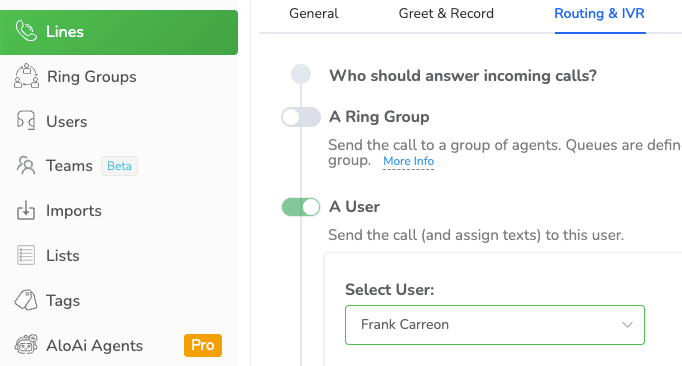Screen dimensions: 682x366
Task: Select the Routing & IVR tab
Action: click(x=599, y=13)
